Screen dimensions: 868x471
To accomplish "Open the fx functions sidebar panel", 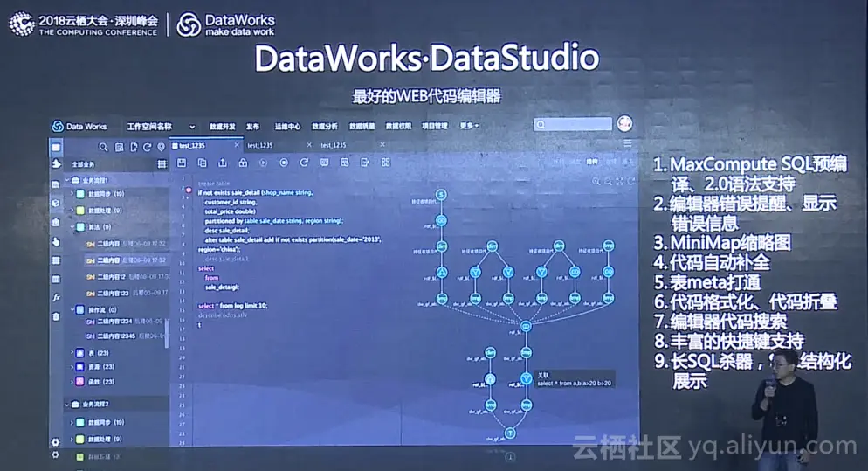I will (56, 298).
